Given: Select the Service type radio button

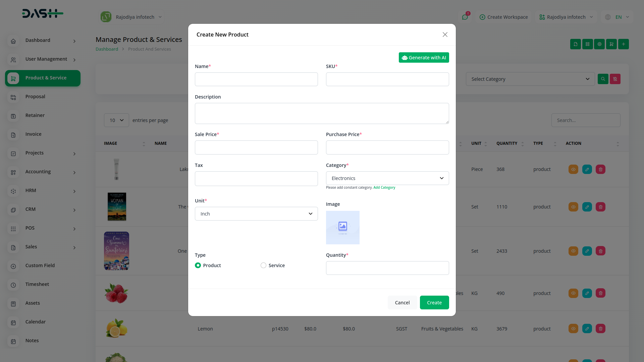Looking at the screenshot, I should [x=263, y=265].
